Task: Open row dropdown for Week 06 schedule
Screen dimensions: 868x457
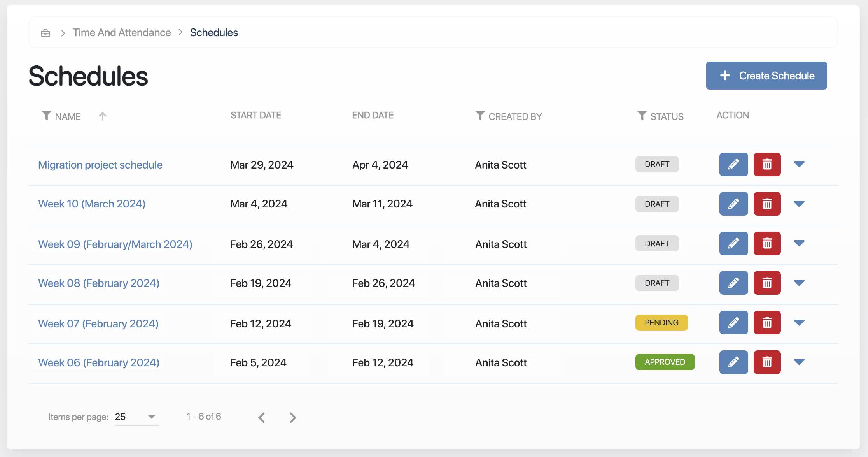Action: coord(799,362)
